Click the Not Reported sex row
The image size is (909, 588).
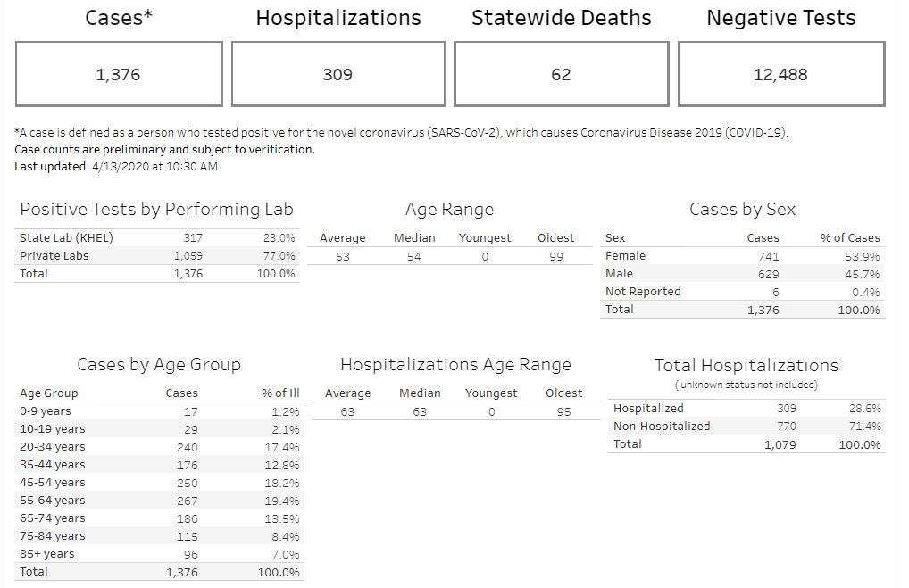coord(643,292)
